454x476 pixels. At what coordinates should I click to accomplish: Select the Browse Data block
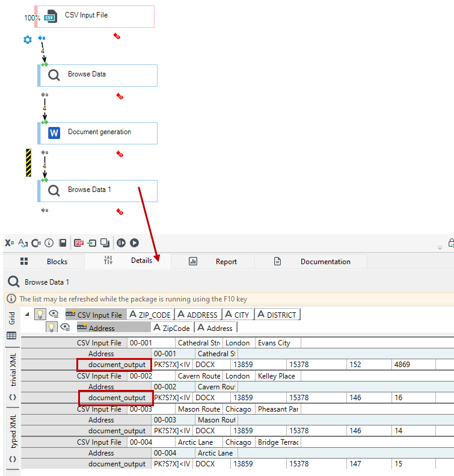pyautogui.click(x=97, y=75)
